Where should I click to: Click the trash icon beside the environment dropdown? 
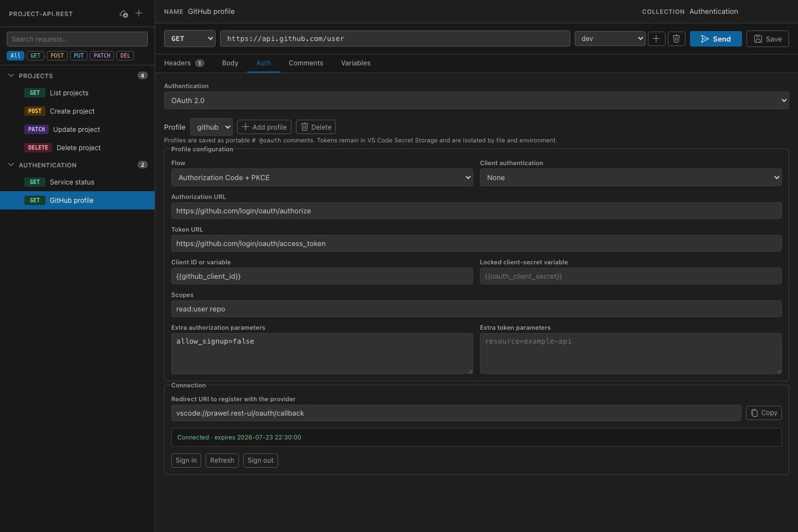pyautogui.click(x=677, y=39)
